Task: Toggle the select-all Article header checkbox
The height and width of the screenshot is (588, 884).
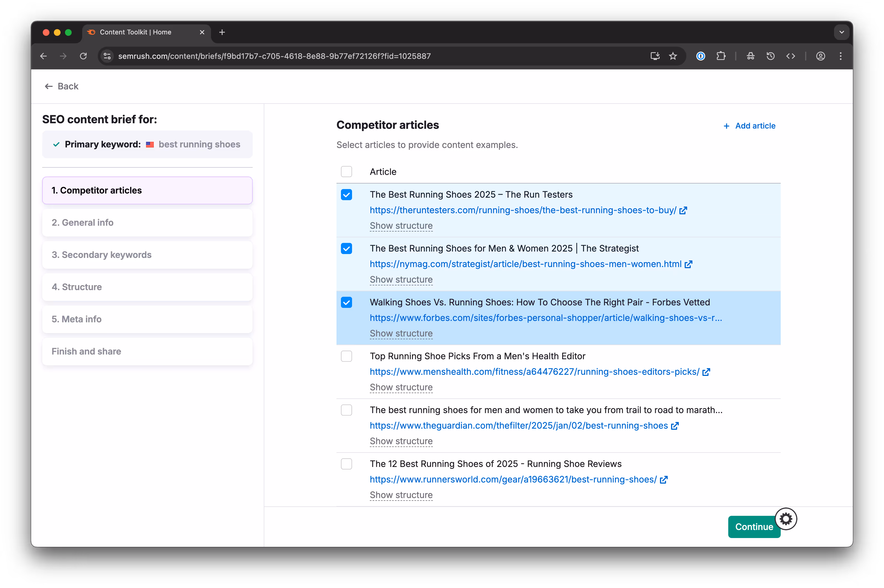Action: click(346, 172)
